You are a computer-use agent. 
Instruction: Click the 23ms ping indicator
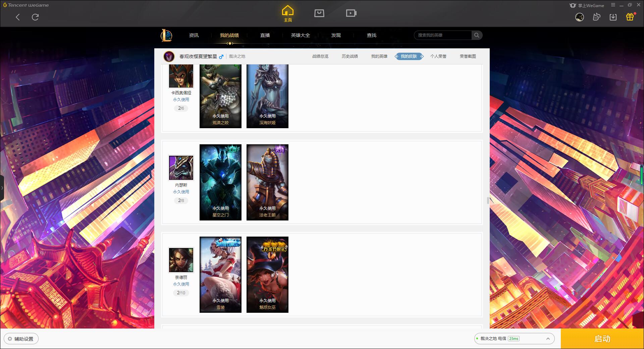pyautogui.click(x=514, y=339)
